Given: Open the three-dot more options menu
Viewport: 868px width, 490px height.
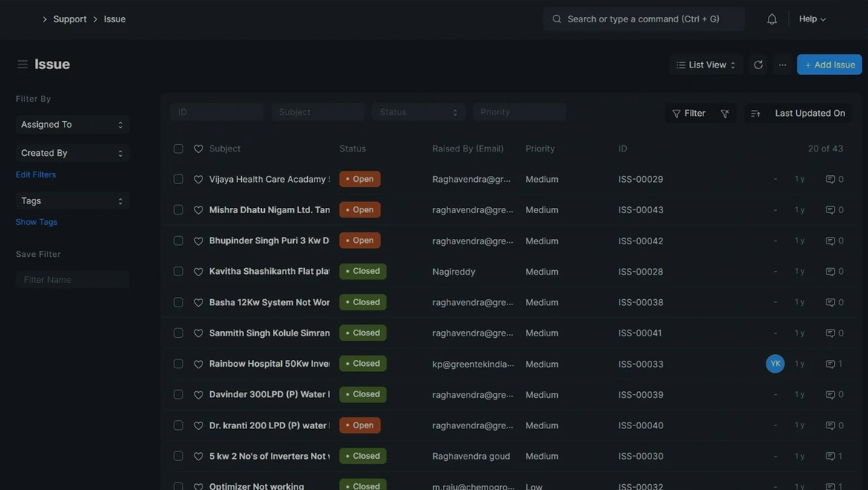Looking at the screenshot, I should click(782, 65).
